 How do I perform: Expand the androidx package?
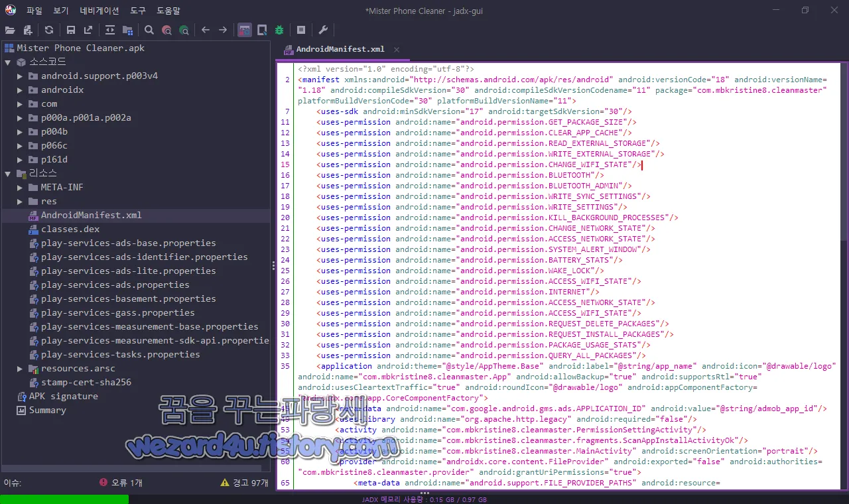point(20,90)
